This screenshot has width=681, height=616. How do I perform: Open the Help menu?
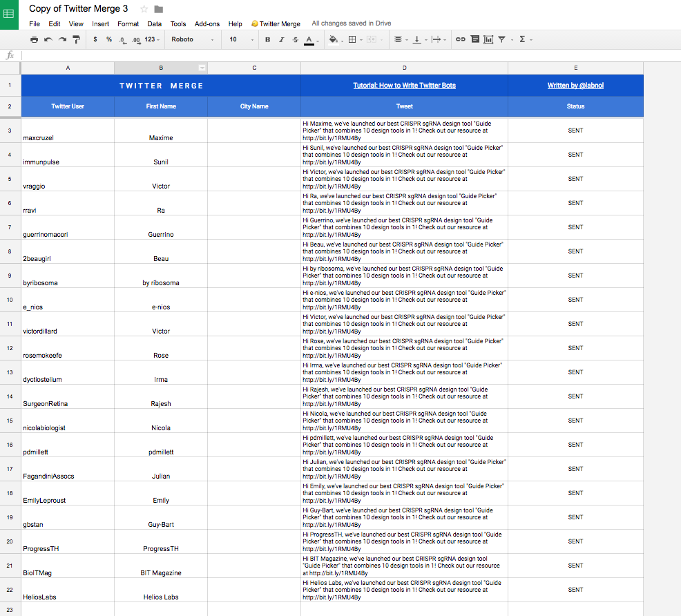click(x=236, y=24)
